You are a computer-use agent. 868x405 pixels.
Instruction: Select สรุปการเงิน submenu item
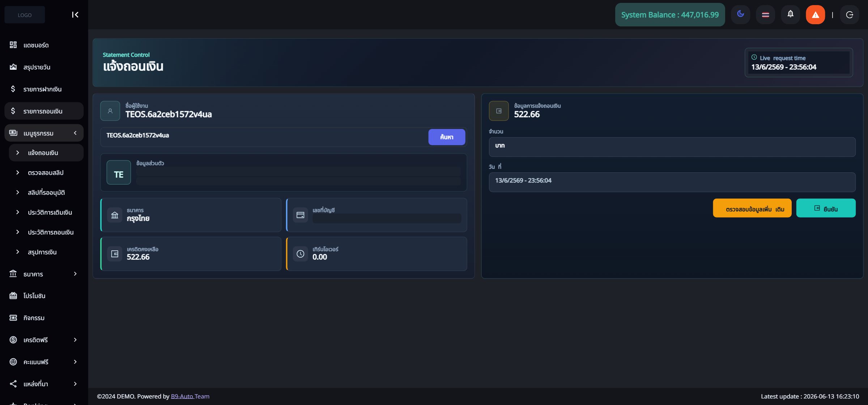coord(46,252)
